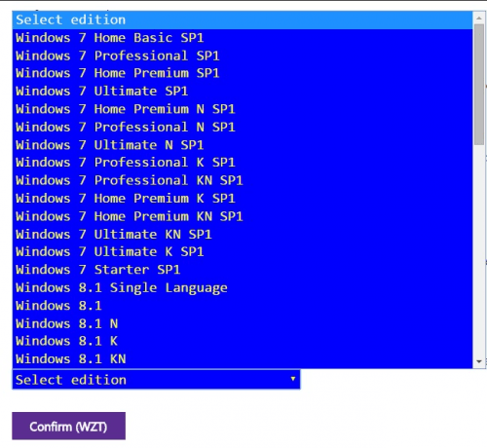Choose Windows 7 Professional KN SP1
Viewport: 487px width, 448px height.
point(243,180)
